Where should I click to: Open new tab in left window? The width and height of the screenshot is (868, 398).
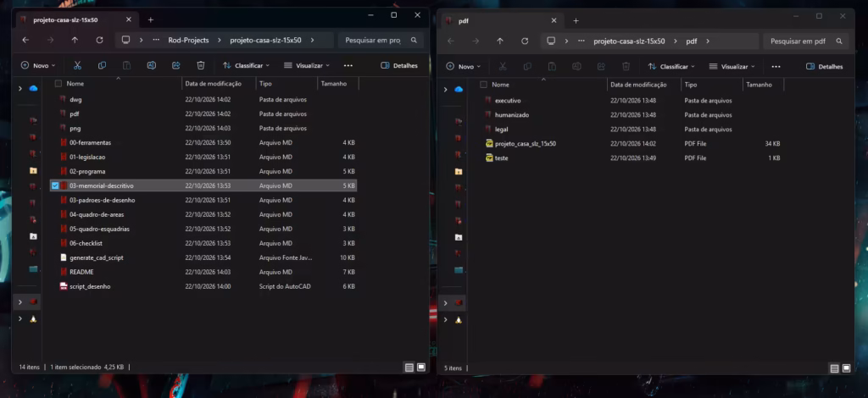pyautogui.click(x=151, y=20)
